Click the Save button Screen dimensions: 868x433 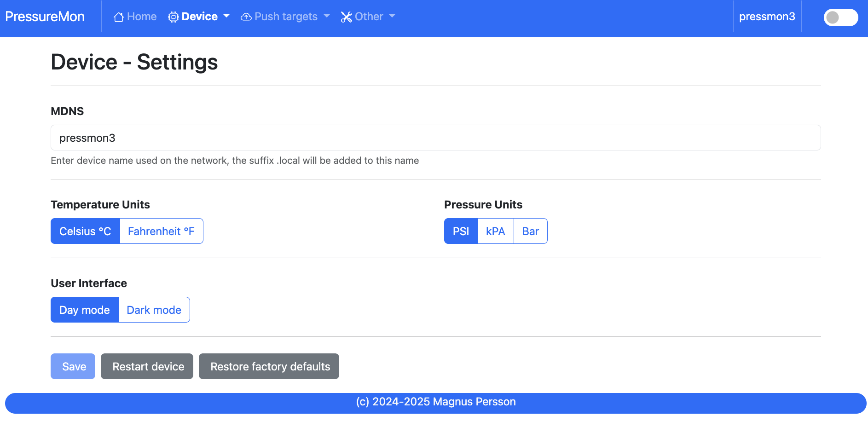tap(73, 366)
